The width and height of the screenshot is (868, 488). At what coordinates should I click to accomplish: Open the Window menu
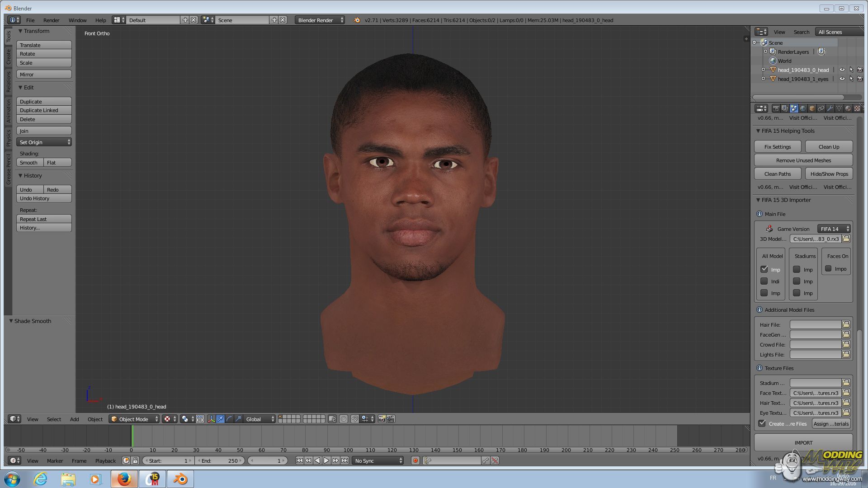77,20
